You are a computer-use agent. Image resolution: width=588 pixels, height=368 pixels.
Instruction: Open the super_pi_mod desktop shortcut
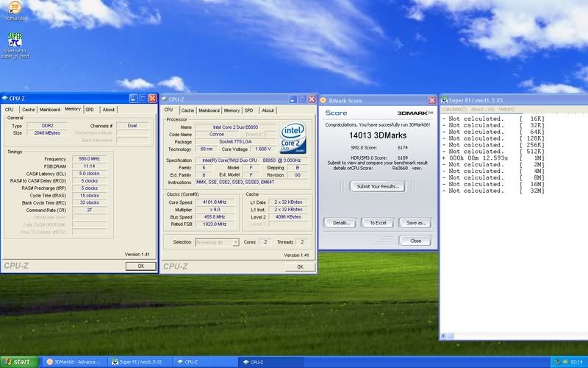(15, 46)
